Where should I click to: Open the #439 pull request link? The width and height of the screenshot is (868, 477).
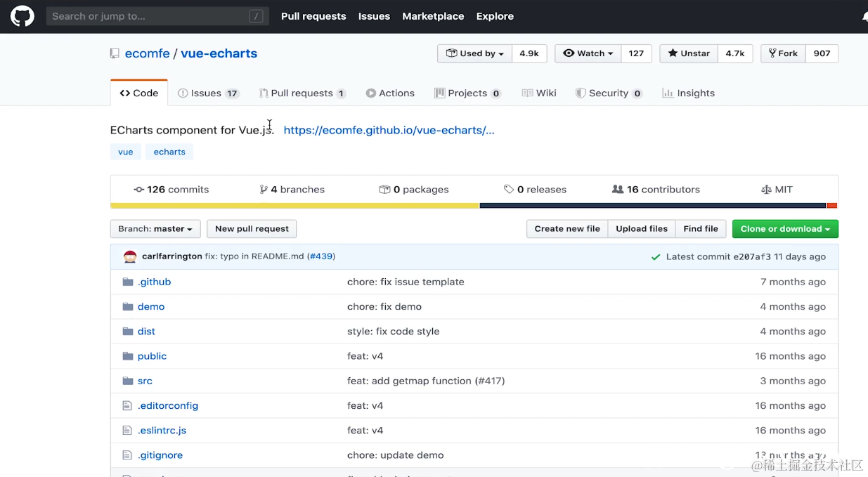click(x=321, y=256)
